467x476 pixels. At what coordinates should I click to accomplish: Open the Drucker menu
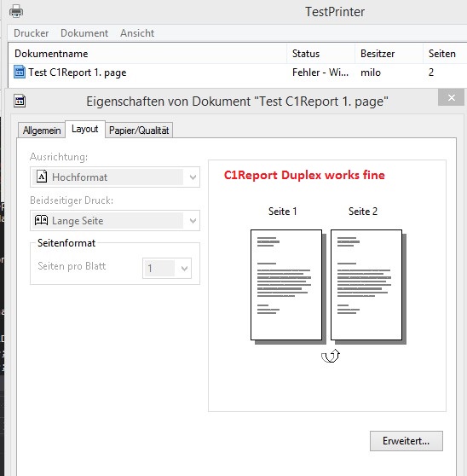pyautogui.click(x=32, y=33)
